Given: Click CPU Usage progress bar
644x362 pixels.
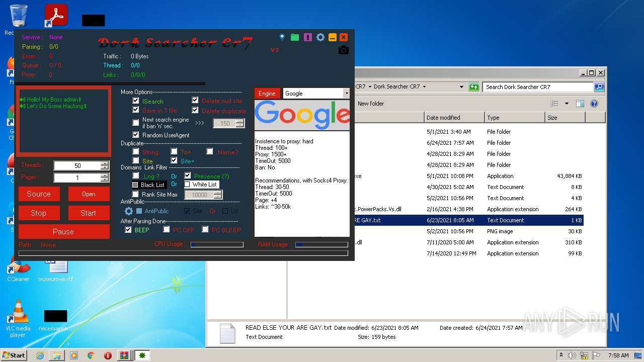Looking at the screenshot, I should coord(217,244).
